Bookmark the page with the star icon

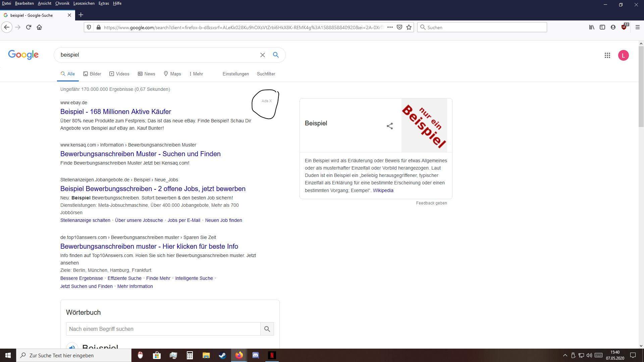(x=409, y=27)
